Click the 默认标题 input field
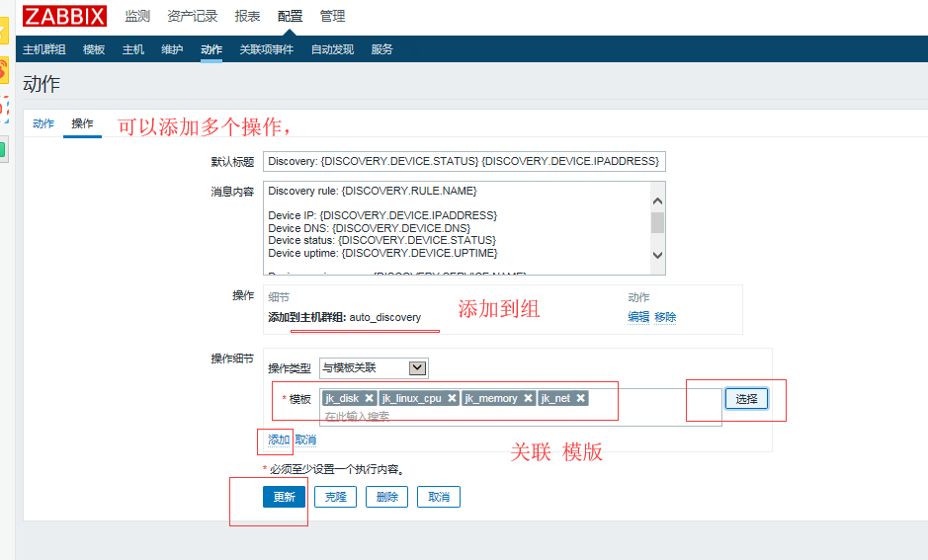Image resolution: width=928 pixels, height=560 pixels. pyautogui.click(x=464, y=161)
